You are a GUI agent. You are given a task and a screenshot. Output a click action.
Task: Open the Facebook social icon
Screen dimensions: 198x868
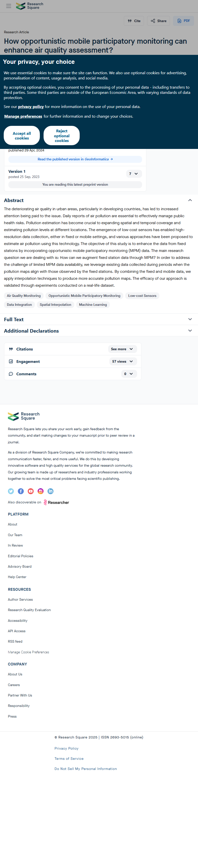[21, 491]
